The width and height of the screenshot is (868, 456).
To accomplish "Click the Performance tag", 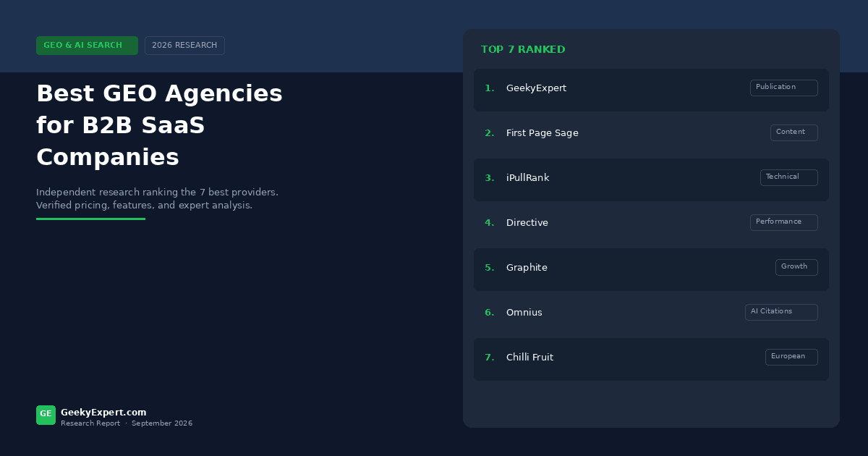I will [784, 222].
